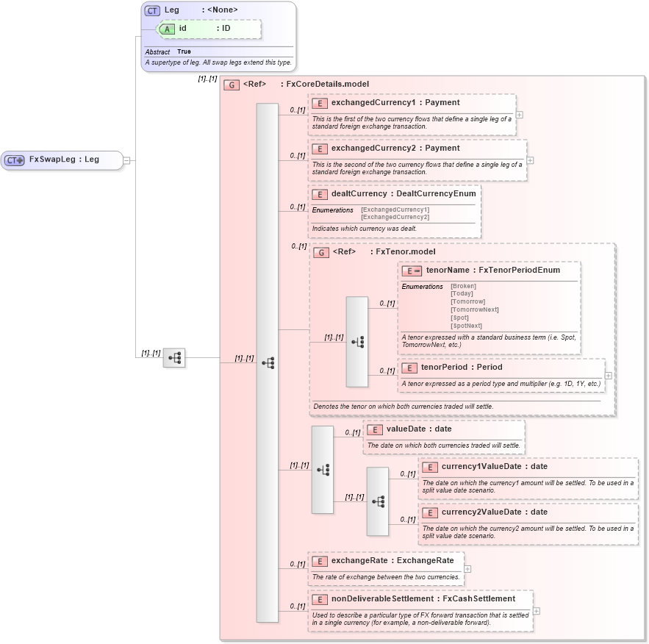Click the E icon of dealtCurrency

pyautogui.click(x=320, y=195)
